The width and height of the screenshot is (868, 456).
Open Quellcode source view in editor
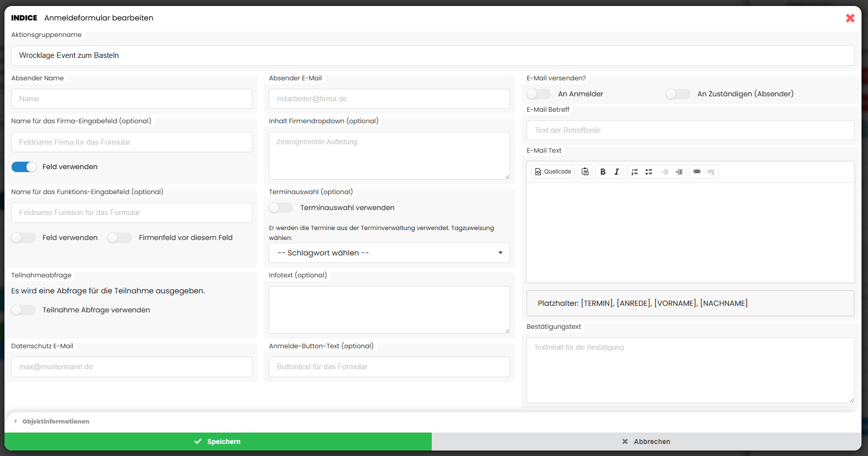(x=553, y=172)
